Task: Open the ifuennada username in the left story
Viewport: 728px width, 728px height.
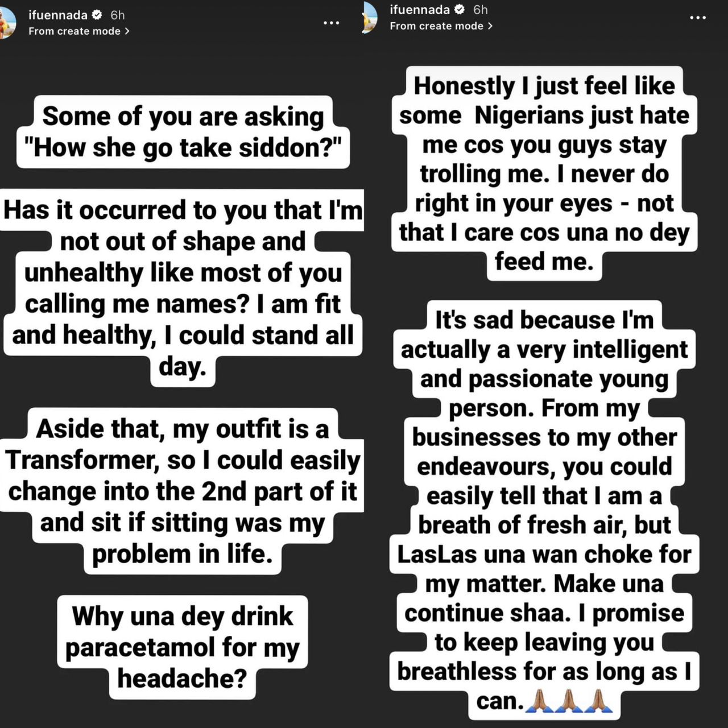Action: coord(58,15)
